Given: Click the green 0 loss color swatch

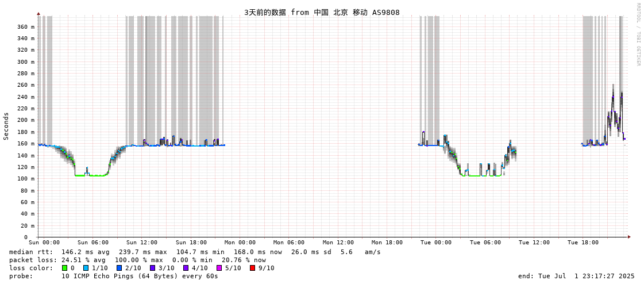Looking at the screenshot, I should [x=64, y=268].
